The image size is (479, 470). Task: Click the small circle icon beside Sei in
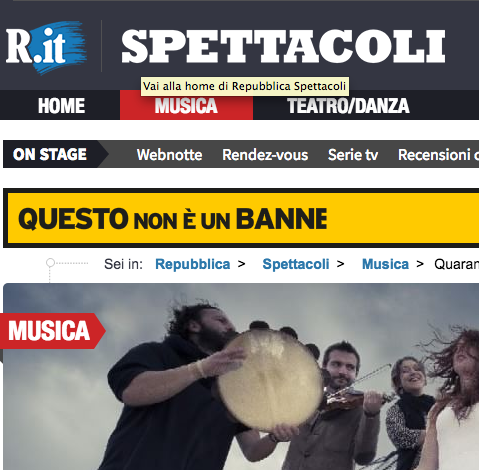(x=50, y=263)
